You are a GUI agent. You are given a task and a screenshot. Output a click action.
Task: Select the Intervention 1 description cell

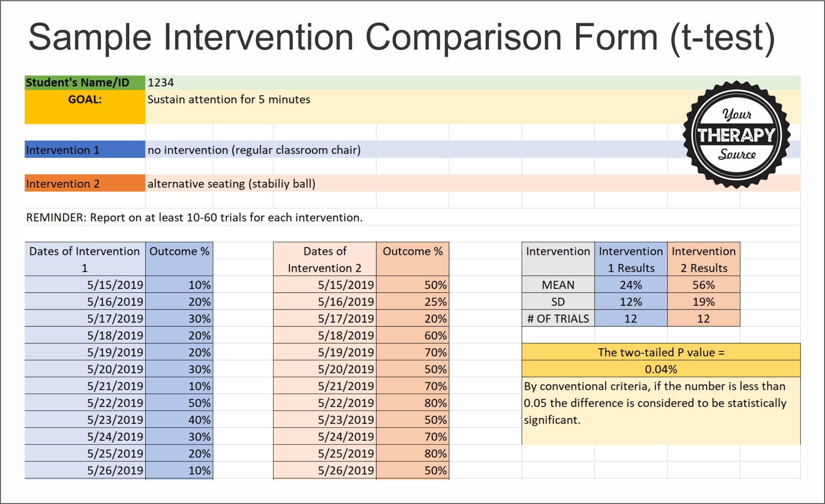click(473, 150)
